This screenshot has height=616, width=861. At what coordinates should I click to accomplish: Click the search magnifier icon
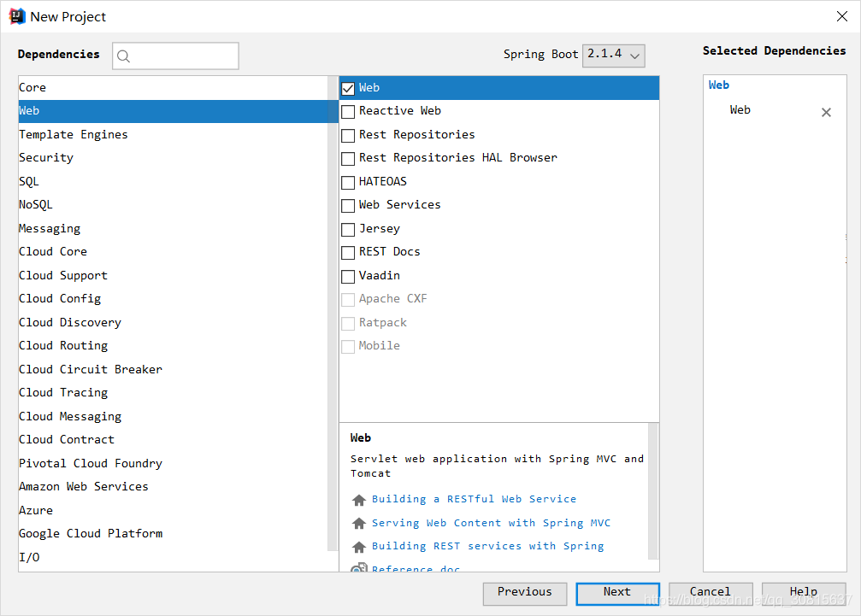tap(123, 56)
